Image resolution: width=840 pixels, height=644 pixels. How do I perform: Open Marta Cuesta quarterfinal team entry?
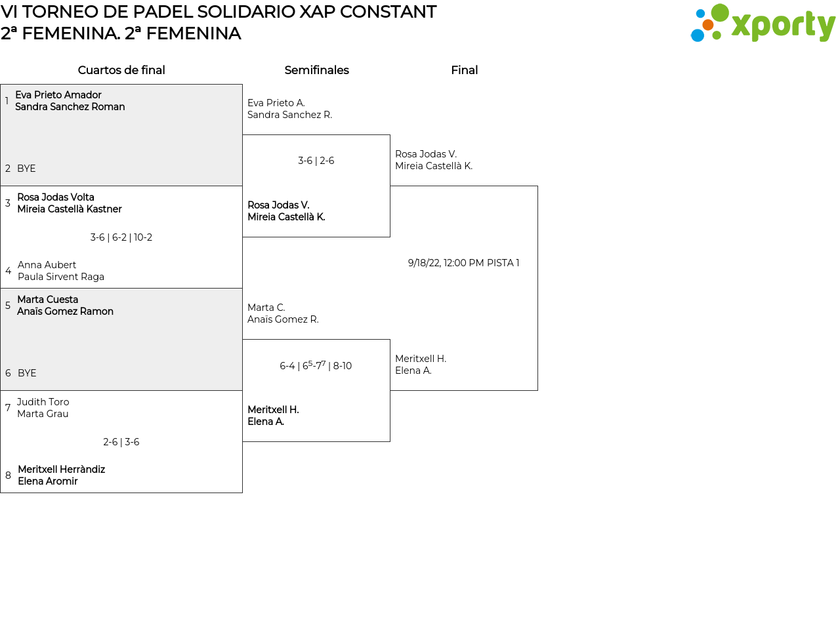(x=65, y=306)
